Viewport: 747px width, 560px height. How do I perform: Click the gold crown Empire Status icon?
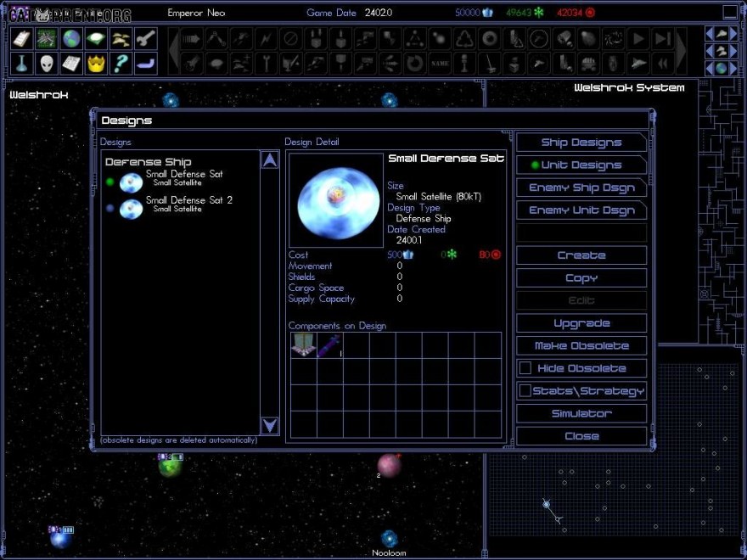point(96,64)
